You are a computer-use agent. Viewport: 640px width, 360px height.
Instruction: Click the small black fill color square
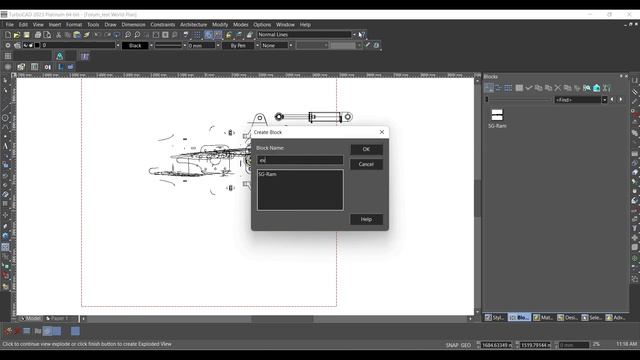tap(37, 46)
